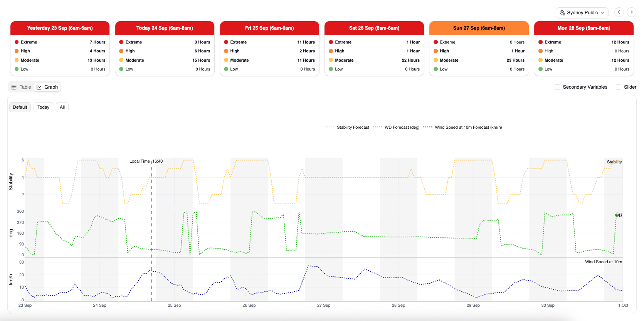The image size is (644, 321).
Task: Click yellow Moderate dot in Fri 25 Sep card
Action: coord(226,60)
